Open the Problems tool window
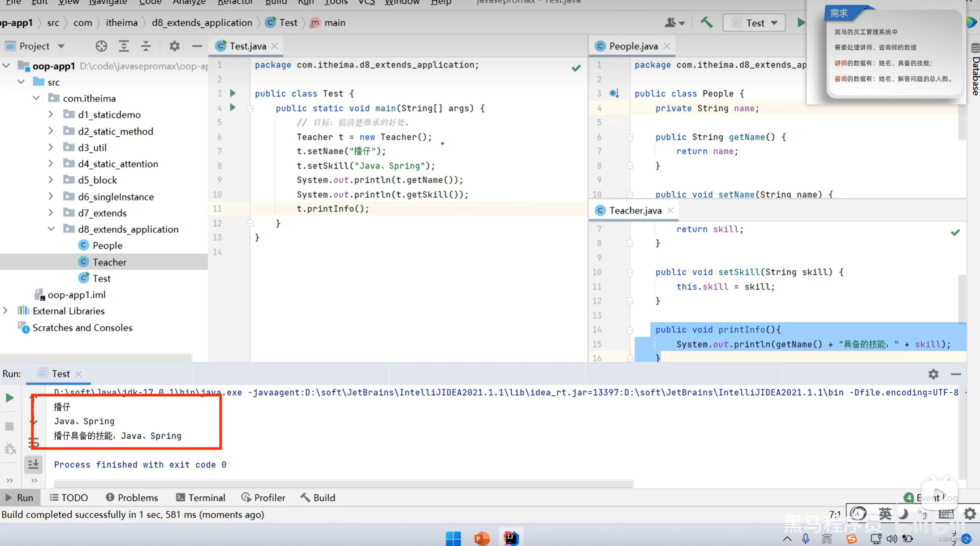The height and width of the screenshot is (546, 980). coord(132,498)
